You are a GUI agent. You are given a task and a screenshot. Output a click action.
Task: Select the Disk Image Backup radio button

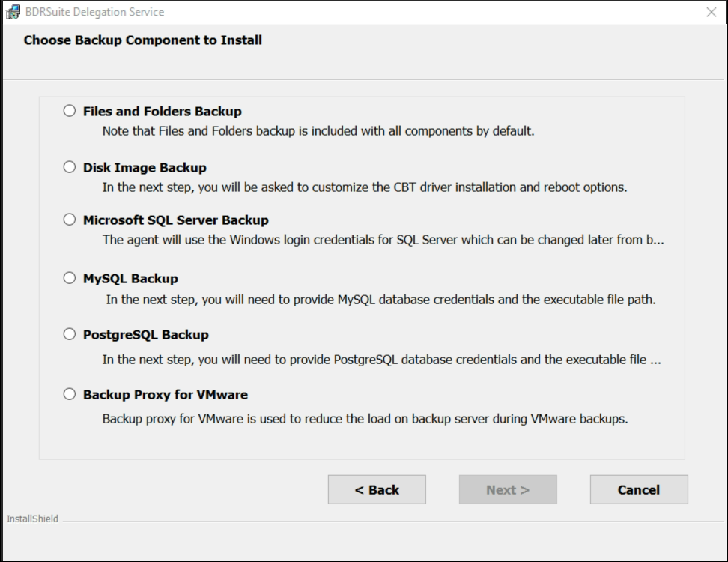pyautogui.click(x=70, y=167)
